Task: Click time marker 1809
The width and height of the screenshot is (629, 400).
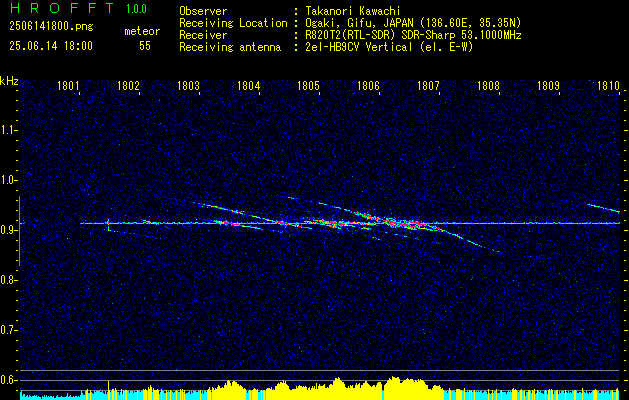Action: point(548,85)
